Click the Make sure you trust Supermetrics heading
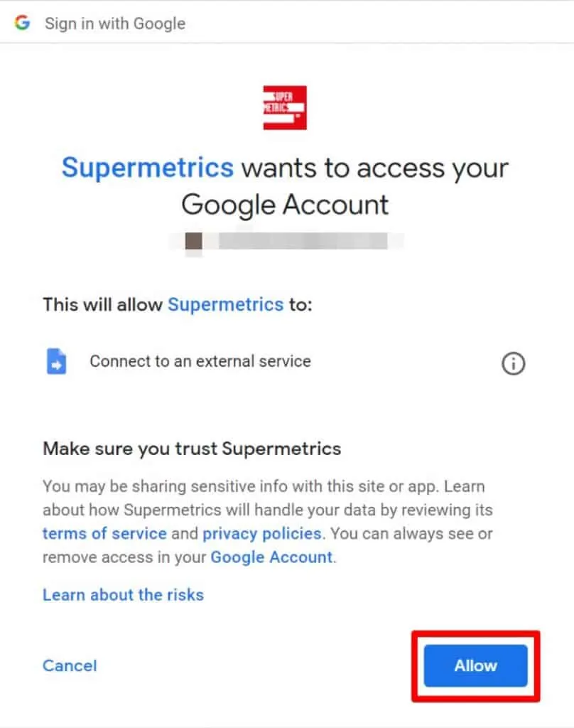Viewport: 574px width, 728px height. coord(192,449)
